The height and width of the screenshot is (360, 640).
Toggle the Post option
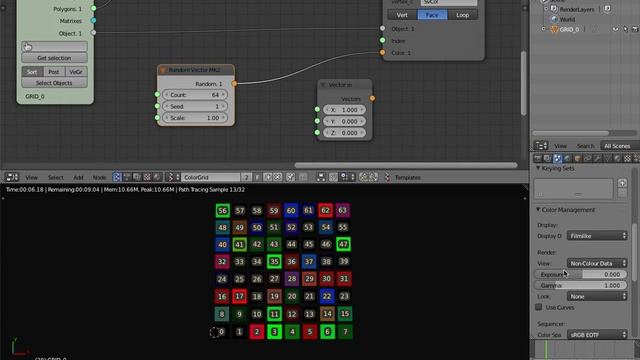(54, 72)
